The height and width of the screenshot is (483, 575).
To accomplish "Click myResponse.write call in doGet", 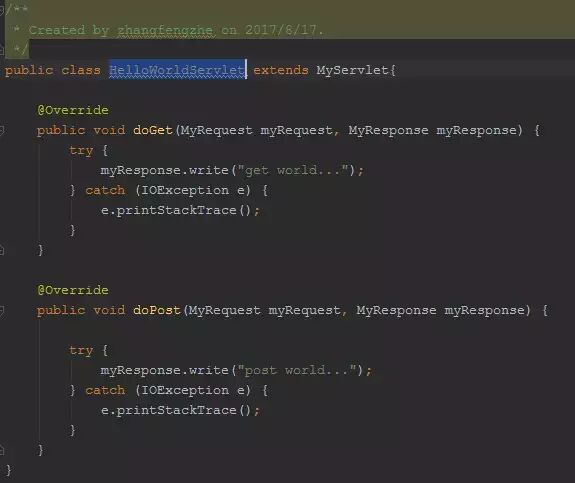I will click(x=165, y=170).
